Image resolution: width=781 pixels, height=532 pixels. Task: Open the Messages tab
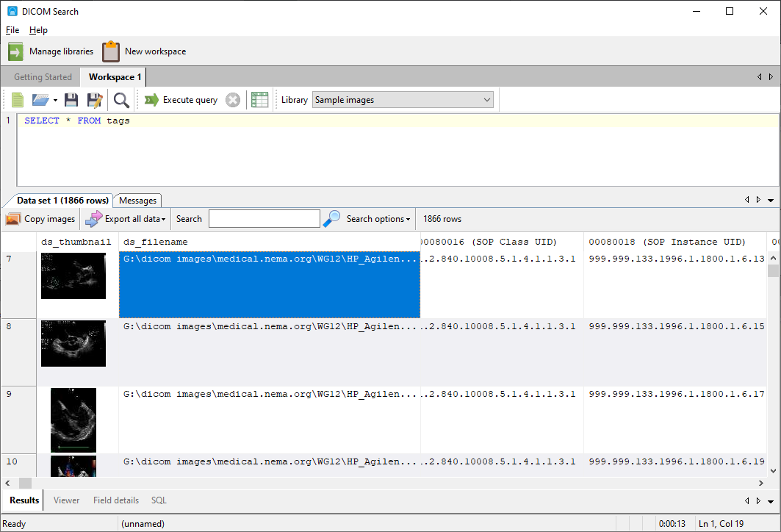137,200
